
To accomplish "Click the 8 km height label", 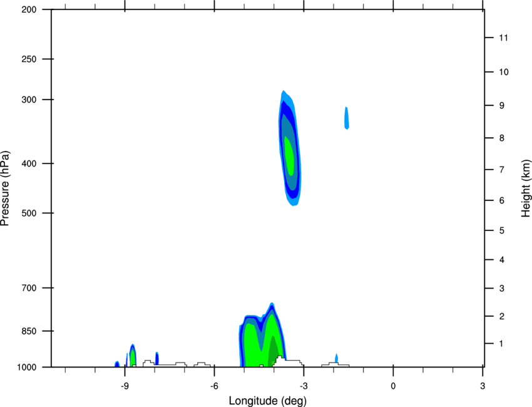I will [502, 138].
